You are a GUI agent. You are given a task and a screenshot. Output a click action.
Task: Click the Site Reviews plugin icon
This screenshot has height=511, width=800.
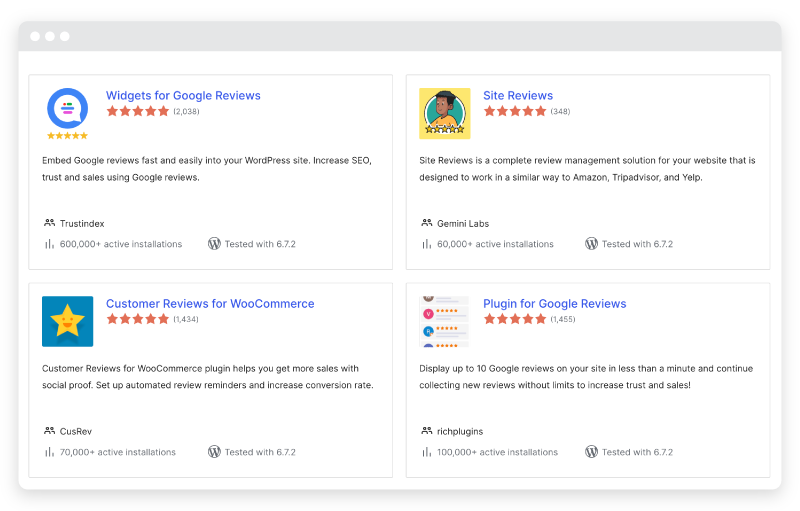(x=445, y=113)
